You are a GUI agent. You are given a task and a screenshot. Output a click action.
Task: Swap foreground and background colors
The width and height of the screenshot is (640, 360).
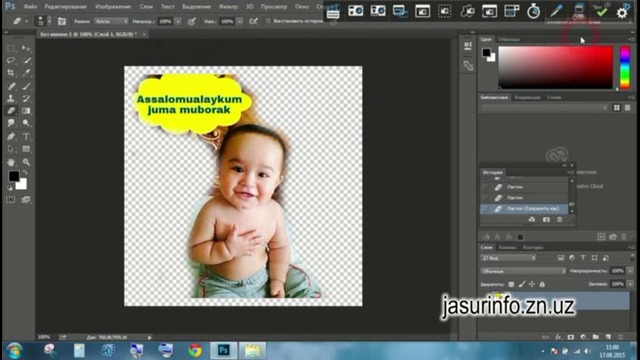click(x=25, y=173)
